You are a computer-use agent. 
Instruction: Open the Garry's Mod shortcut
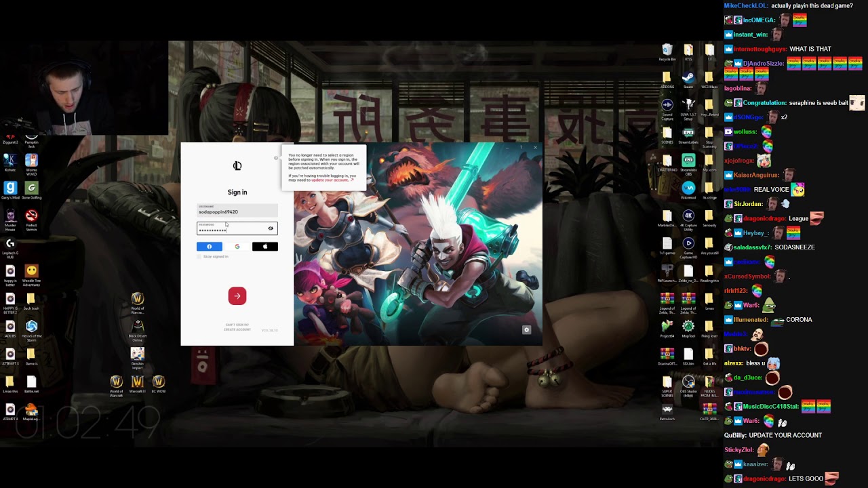point(10,191)
